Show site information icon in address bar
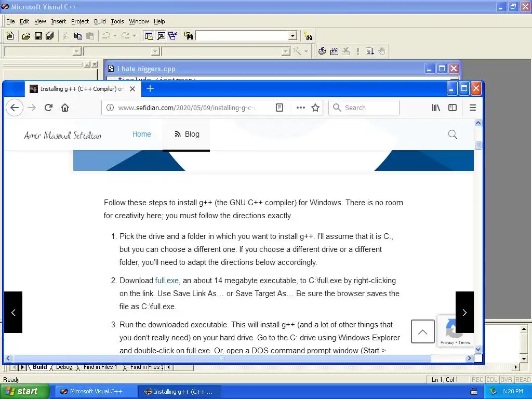 point(110,108)
